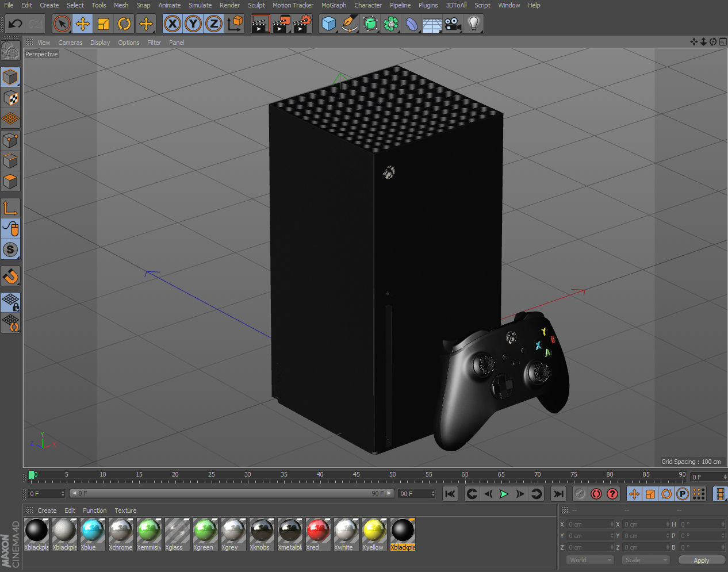Image resolution: width=728 pixels, height=572 pixels.
Task: Click Render to Picture Viewer icon
Action: click(281, 24)
